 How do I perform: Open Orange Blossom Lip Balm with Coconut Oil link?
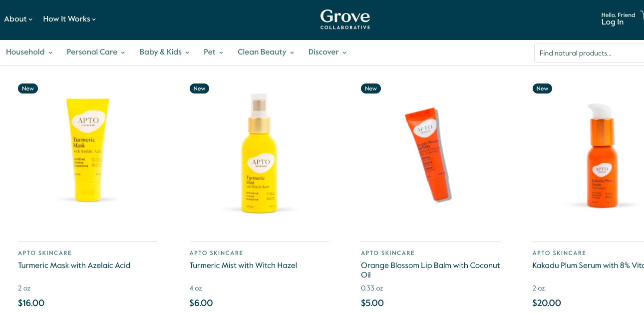pos(430,270)
